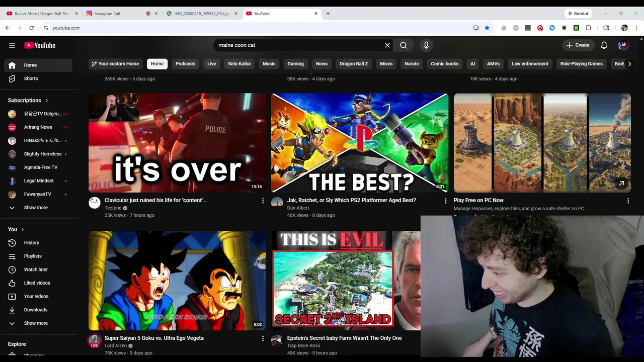Open options for the Clavicular video
644x362 pixels.
pos(263,201)
